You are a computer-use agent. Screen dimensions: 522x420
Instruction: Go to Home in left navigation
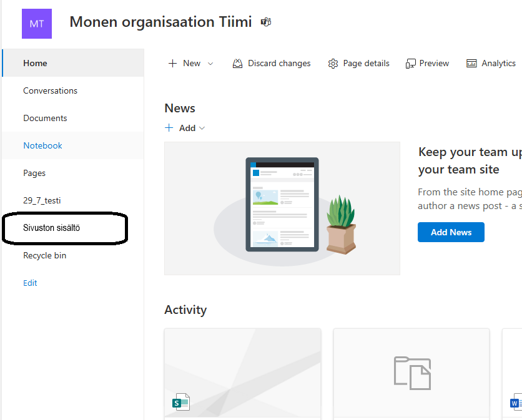(35, 63)
